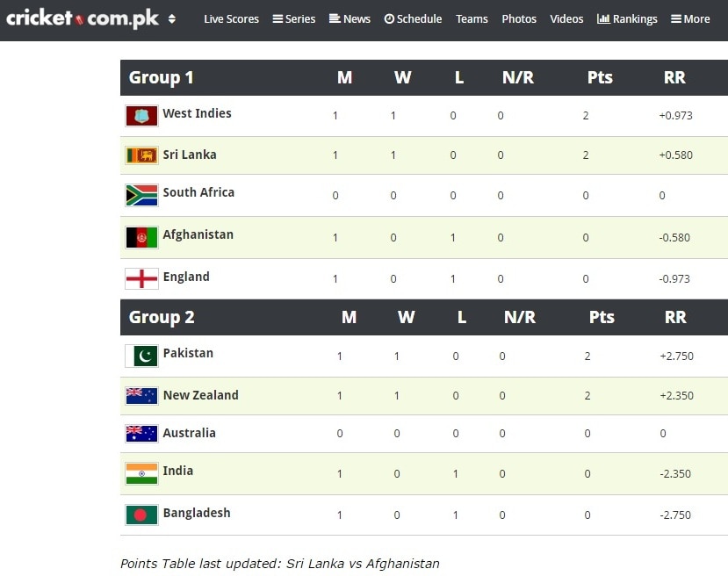Open the Pakistan team link
Screen dimensions: 728x576
pos(188,353)
